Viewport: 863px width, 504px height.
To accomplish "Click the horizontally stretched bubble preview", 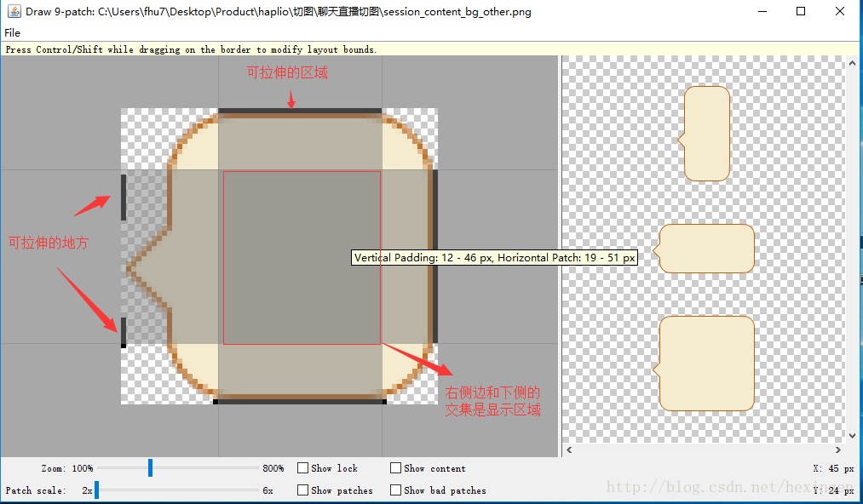I will (704, 249).
